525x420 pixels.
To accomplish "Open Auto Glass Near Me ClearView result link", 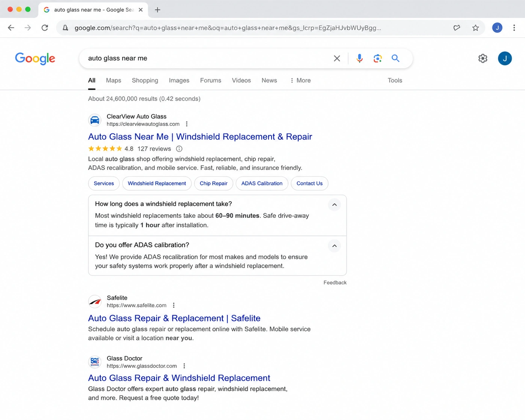I will coord(200,137).
